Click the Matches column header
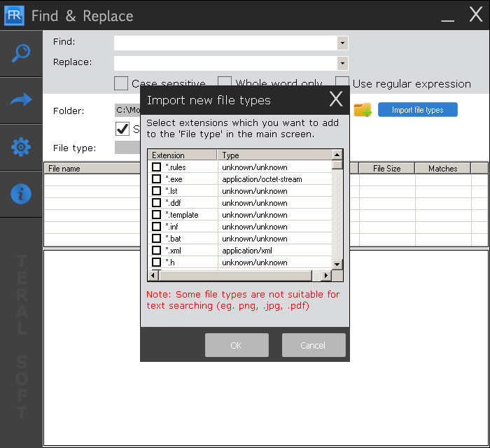Screen dimensions: 490x448 [442, 169]
